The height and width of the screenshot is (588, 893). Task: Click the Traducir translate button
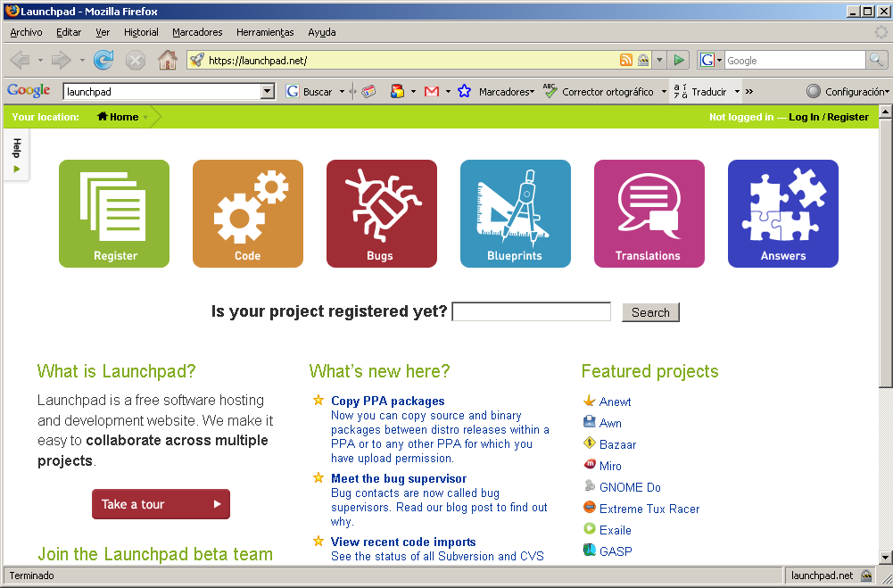tap(700, 92)
